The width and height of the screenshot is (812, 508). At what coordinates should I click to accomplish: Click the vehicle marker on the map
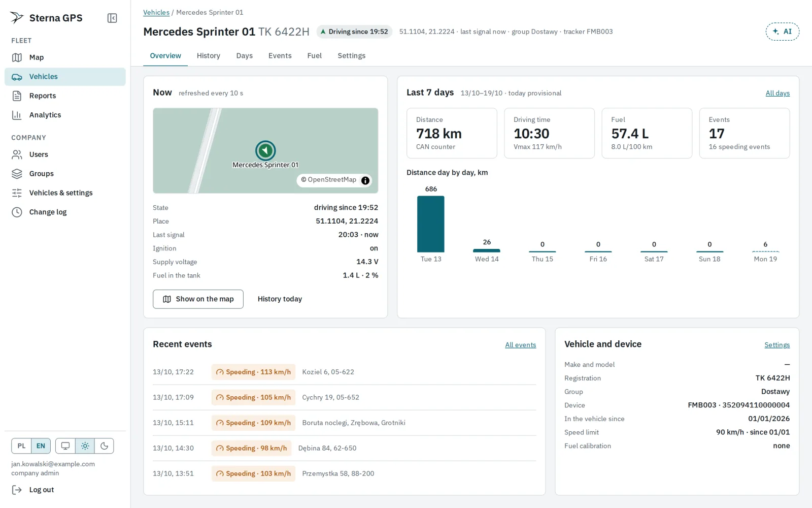click(x=265, y=150)
